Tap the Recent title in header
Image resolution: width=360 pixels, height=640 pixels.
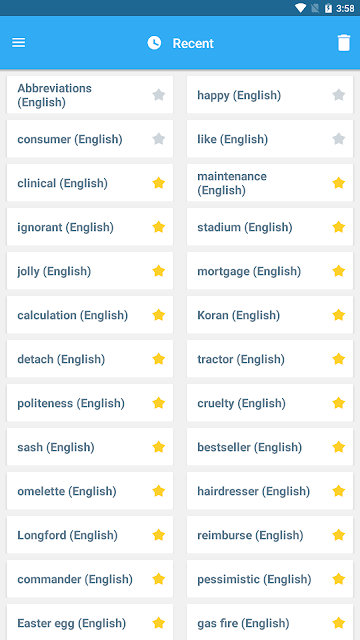coord(193,43)
